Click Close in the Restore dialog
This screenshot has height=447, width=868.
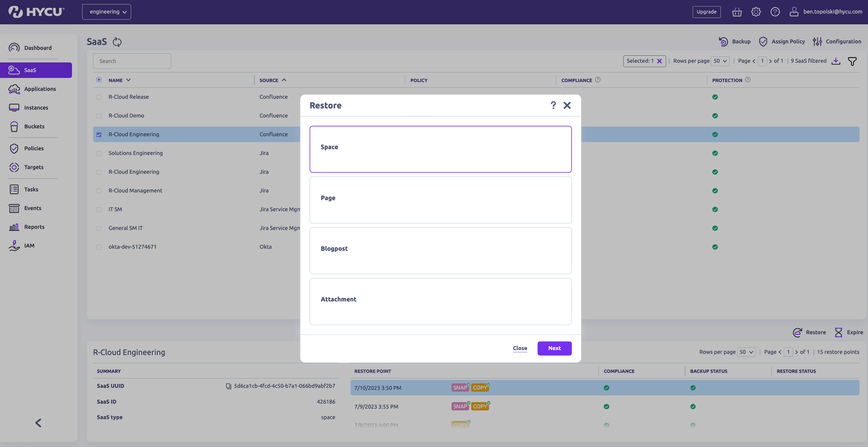pos(520,348)
